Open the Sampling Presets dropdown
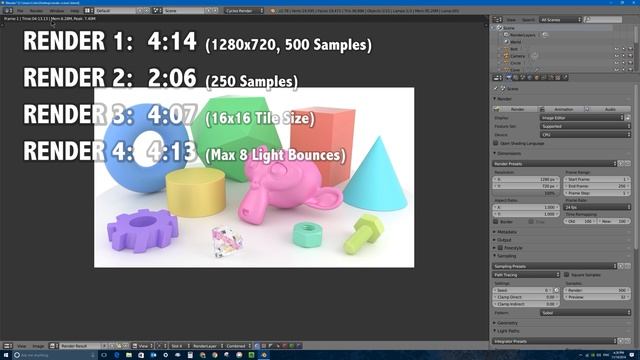Image resolution: width=640 pixels, height=360 pixels. pos(554,266)
